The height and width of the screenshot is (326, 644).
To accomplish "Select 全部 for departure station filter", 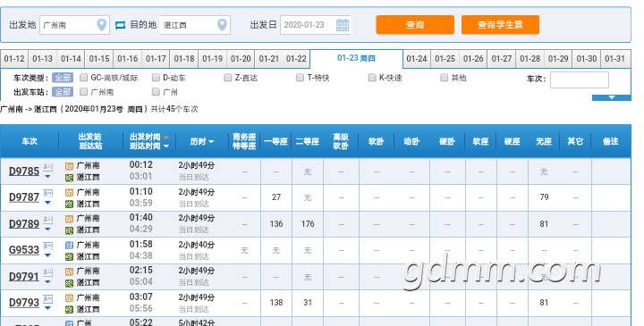I will tap(63, 92).
